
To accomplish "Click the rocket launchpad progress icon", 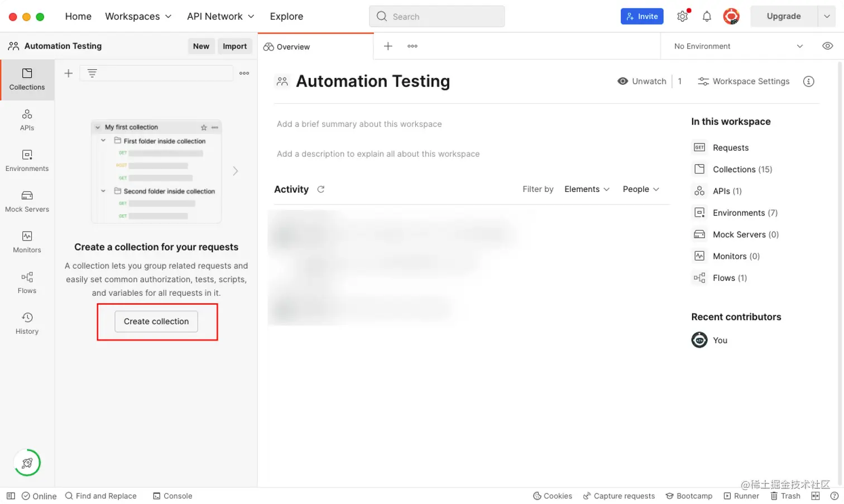I will click(27, 463).
